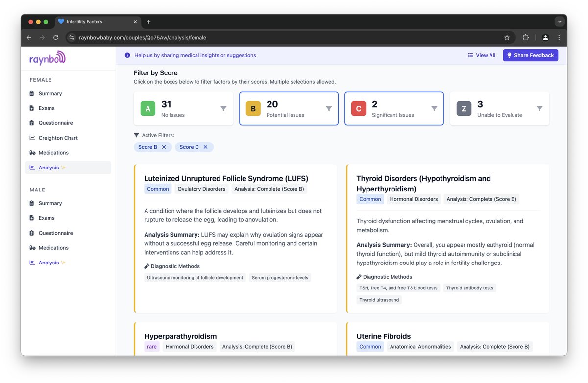Screen dimensions: 588x383
Task: Toggle the Score A No Issues filter box
Action: pyautogui.click(x=184, y=109)
